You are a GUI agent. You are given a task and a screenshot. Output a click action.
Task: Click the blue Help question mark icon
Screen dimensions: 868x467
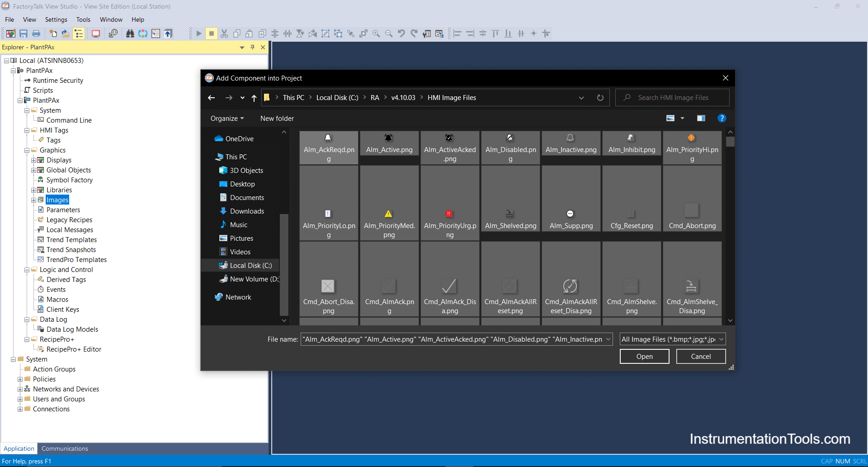(x=722, y=118)
